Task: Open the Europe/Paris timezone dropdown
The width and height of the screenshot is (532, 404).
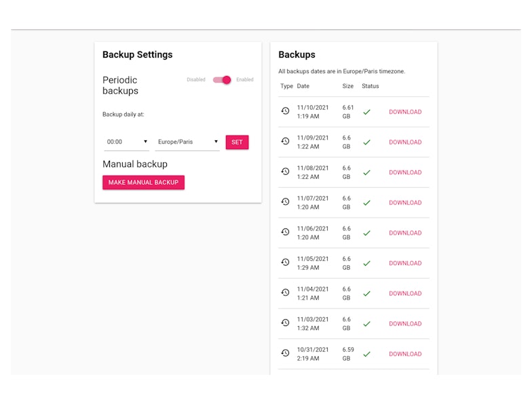Action: [x=188, y=142]
